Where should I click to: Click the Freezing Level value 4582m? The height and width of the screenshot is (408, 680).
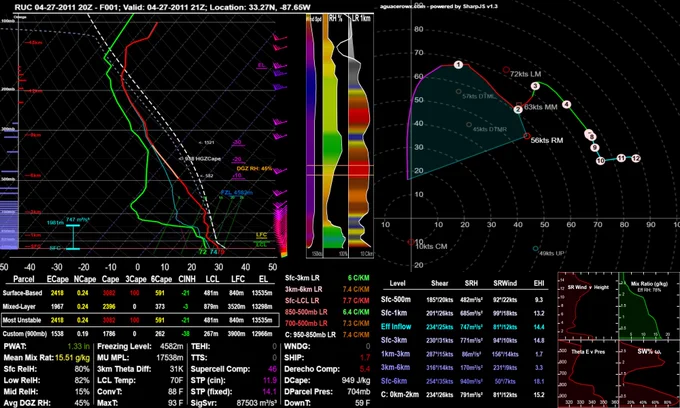point(171,346)
